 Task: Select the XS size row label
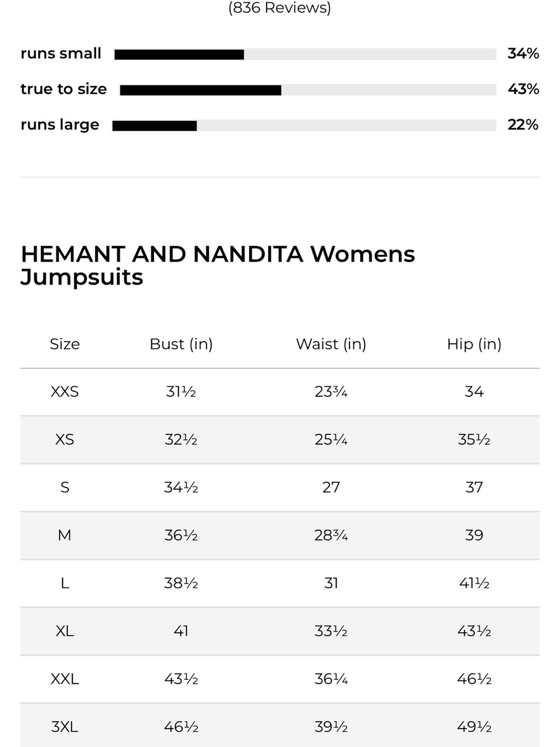tap(65, 439)
